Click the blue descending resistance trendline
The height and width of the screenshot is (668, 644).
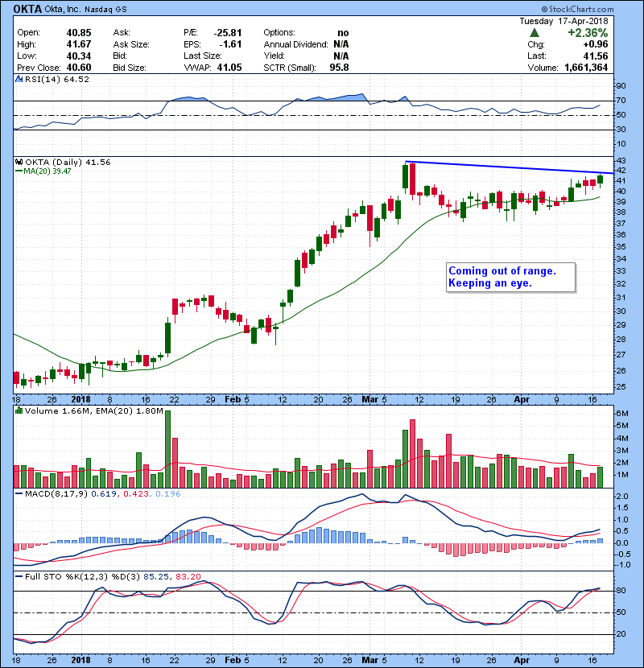(x=510, y=167)
